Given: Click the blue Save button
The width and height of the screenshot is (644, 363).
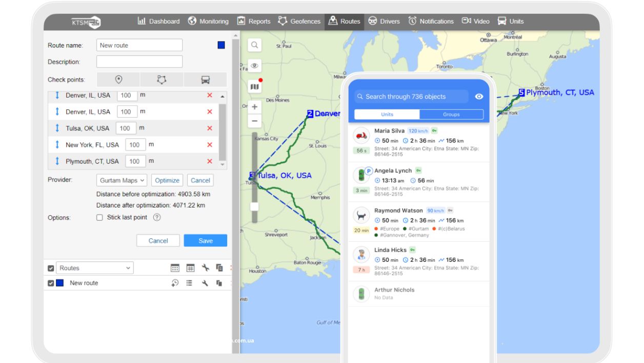Looking at the screenshot, I should coord(206,241).
